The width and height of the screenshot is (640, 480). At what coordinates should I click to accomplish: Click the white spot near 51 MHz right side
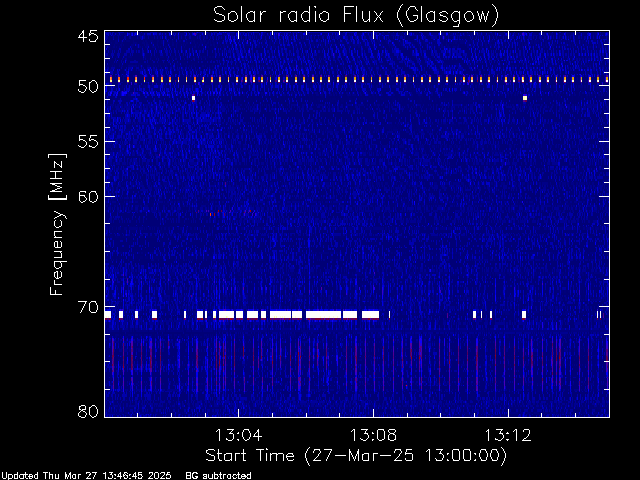525,98
